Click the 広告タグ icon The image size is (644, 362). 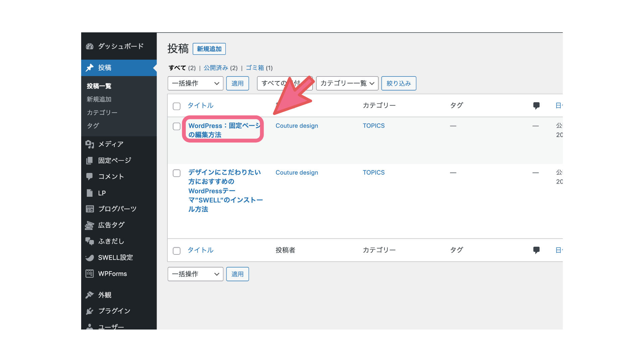coord(90,225)
